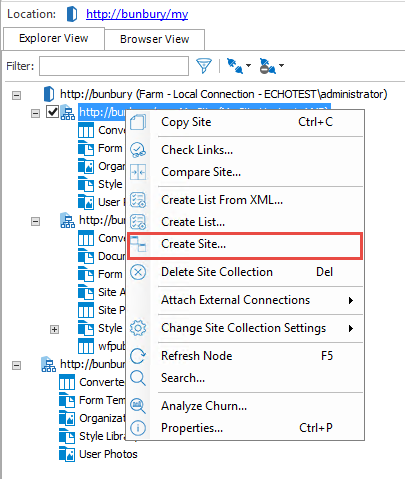The height and width of the screenshot is (479, 405).
Task: Click the filter funnel icon
Action: click(204, 66)
